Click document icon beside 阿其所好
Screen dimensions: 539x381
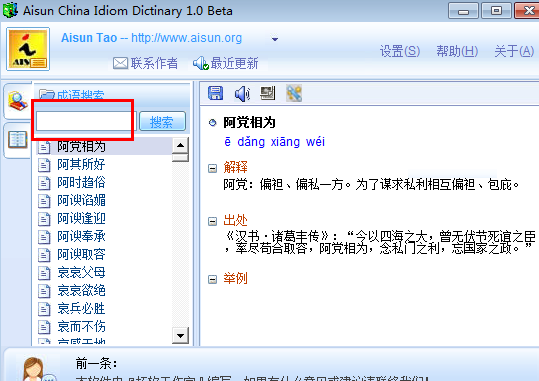pos(44,165)
